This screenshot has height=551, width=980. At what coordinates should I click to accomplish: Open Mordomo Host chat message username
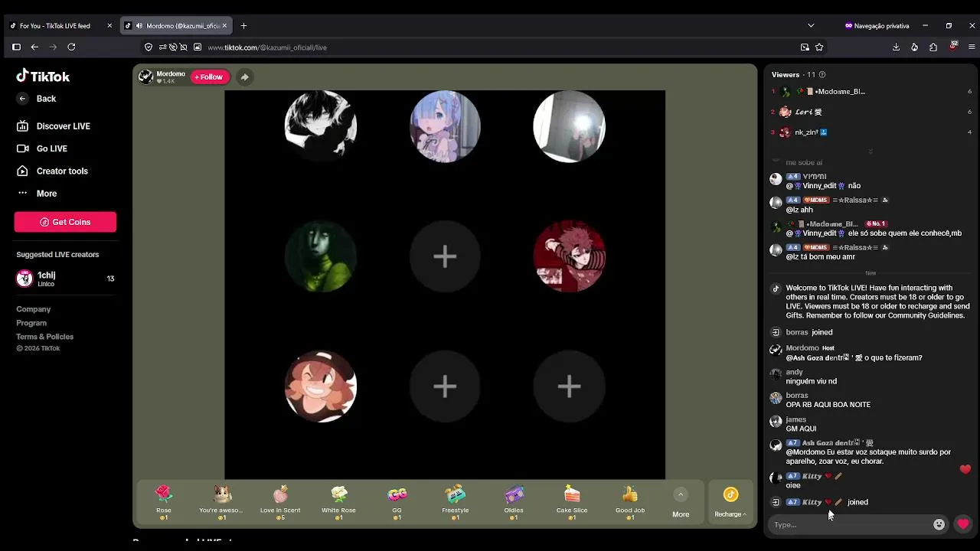click(x=802, y=348)
